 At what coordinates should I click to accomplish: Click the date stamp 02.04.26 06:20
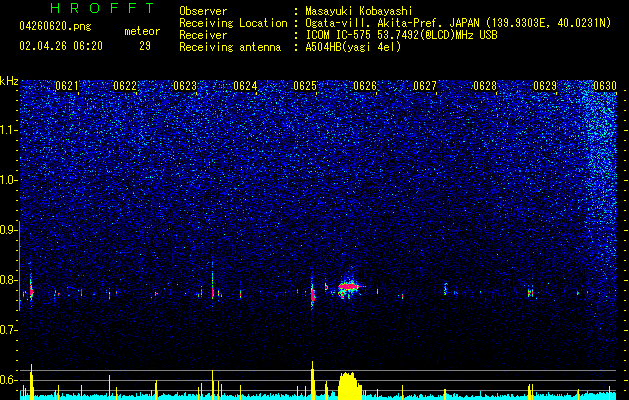point(61,46)
